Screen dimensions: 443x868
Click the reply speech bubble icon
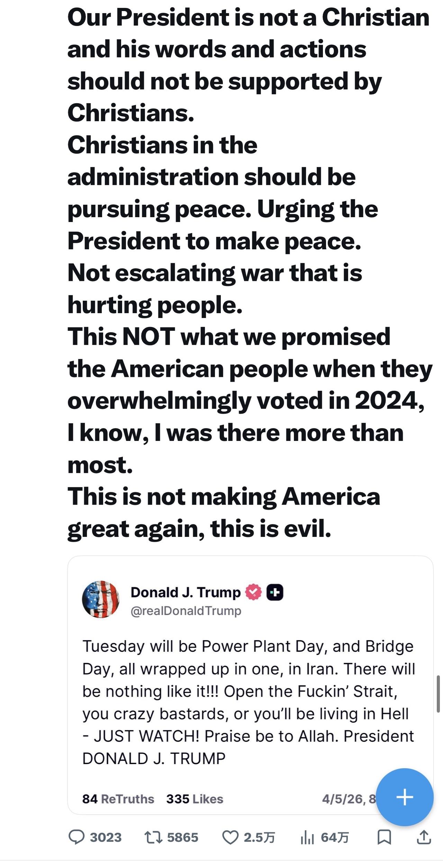76,837
